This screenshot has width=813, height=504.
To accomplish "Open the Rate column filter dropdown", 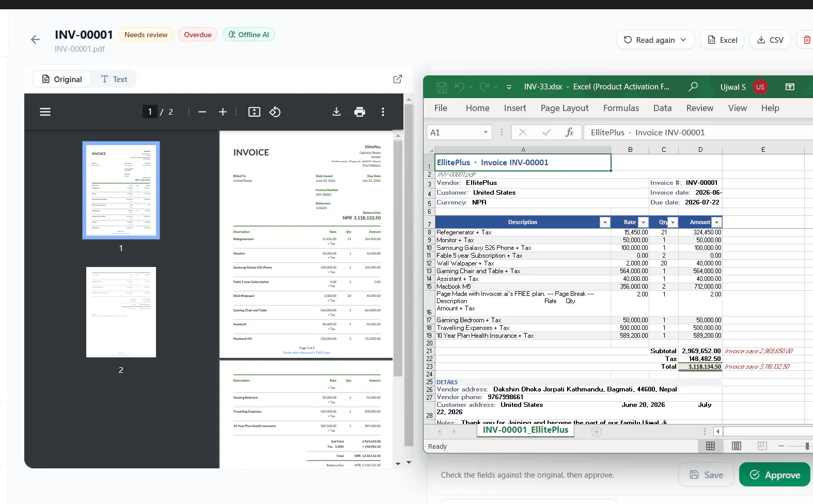I will pyautogui.click(x=643, y=223).
